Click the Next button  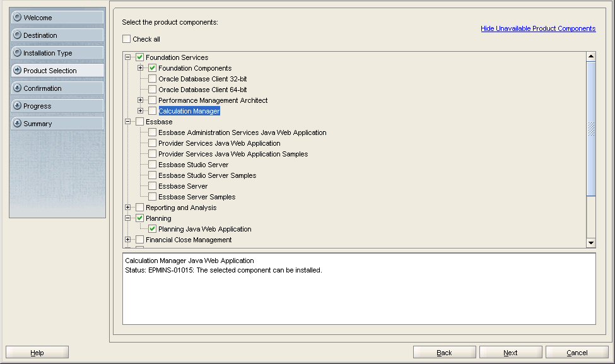pos(511,352)
